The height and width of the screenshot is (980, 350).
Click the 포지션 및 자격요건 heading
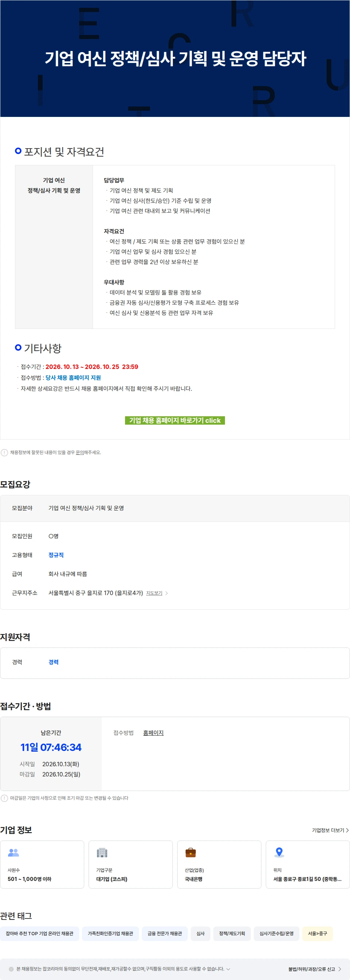tap(64, 152)
